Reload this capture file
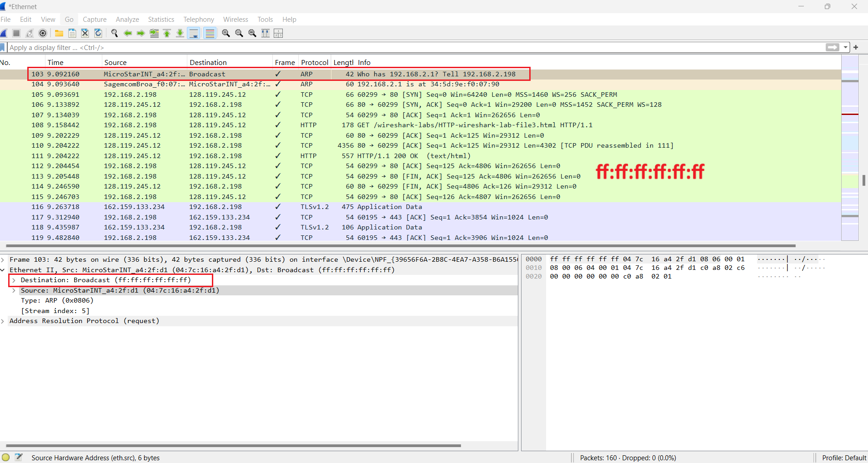The height and width of the screenshot is (463, 868). click(x=98, y=33)
